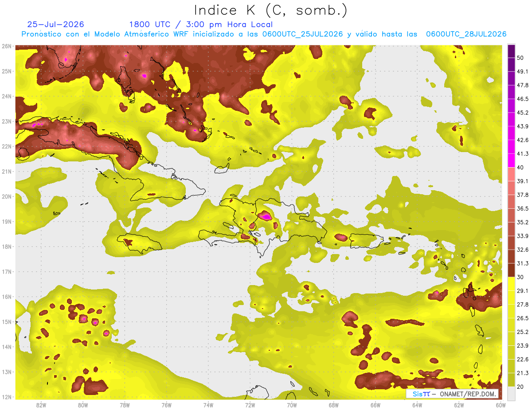Viewport: 532px width, 411px height.
Task: Click the '26N' latitude label
Action: [7, 46]
